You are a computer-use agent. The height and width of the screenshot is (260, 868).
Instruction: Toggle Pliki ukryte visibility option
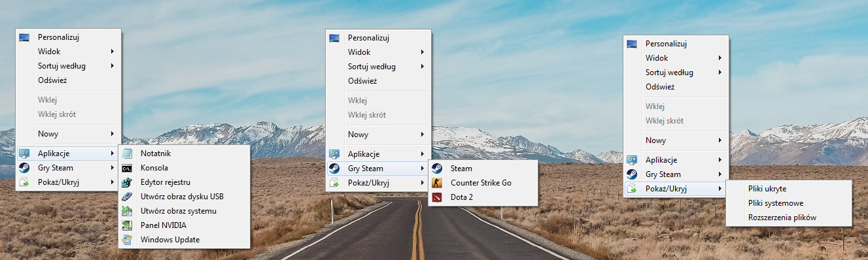pyautogui.click(x=789, y=189)
